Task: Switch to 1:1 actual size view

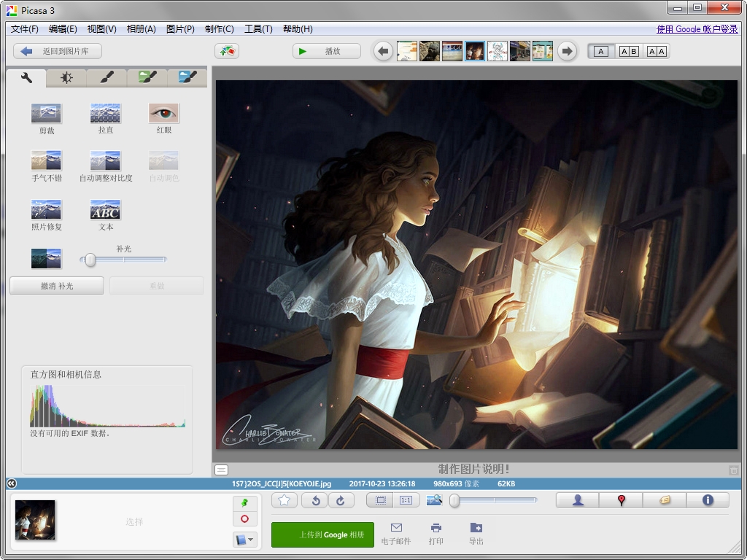Action: [406, 500]
